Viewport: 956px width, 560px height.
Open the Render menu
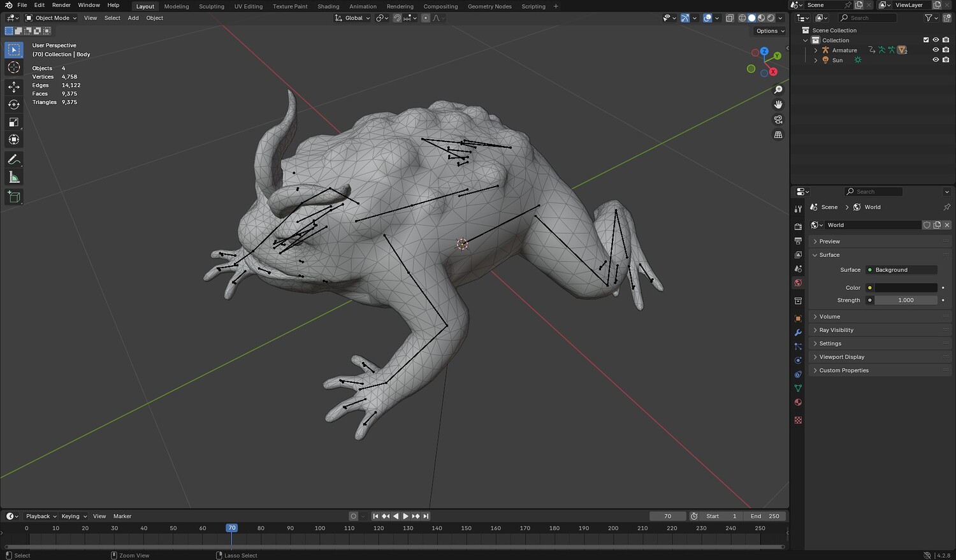coord(61,5)
